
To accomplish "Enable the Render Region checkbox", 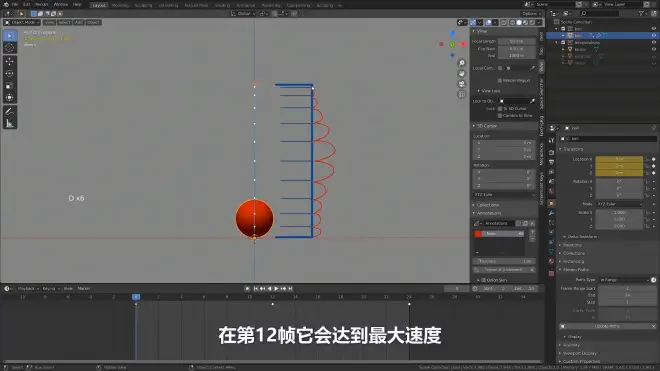I will [500, 80].
